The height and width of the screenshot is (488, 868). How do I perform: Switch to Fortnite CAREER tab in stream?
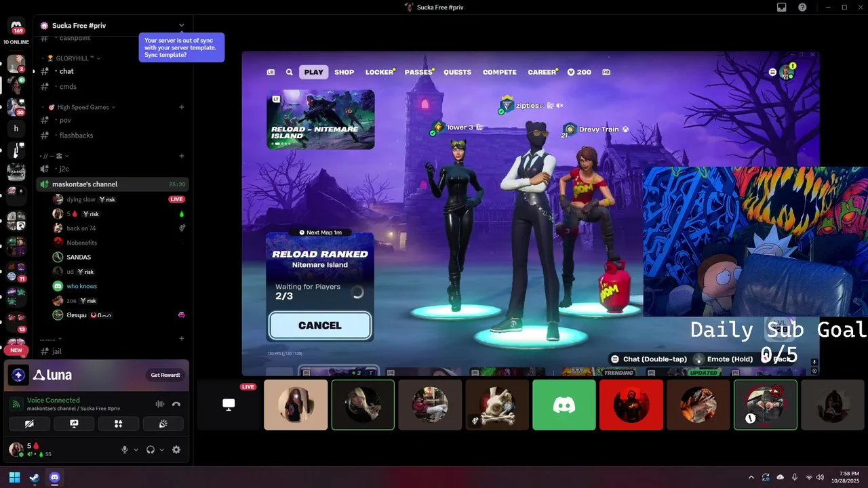tap(542, 72)
